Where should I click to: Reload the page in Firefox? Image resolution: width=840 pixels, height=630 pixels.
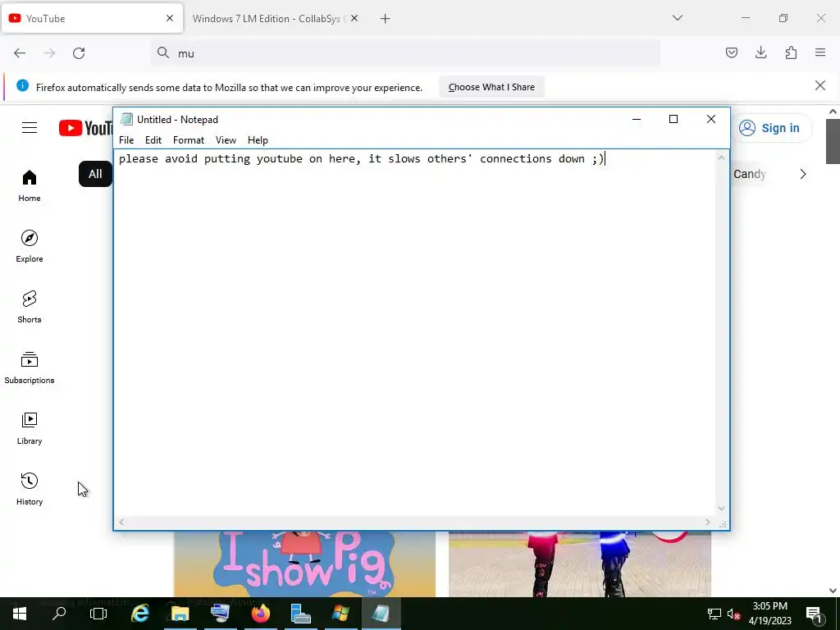coord(79,53)
